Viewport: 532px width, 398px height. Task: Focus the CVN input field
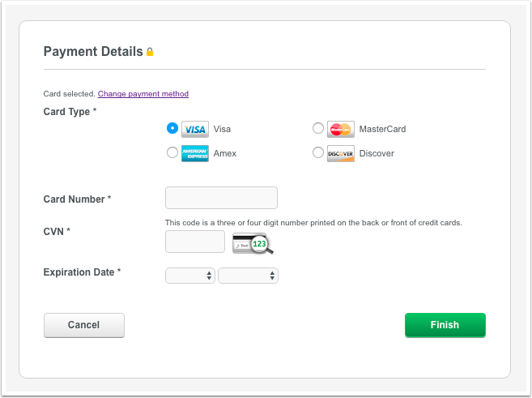[195, 242]
